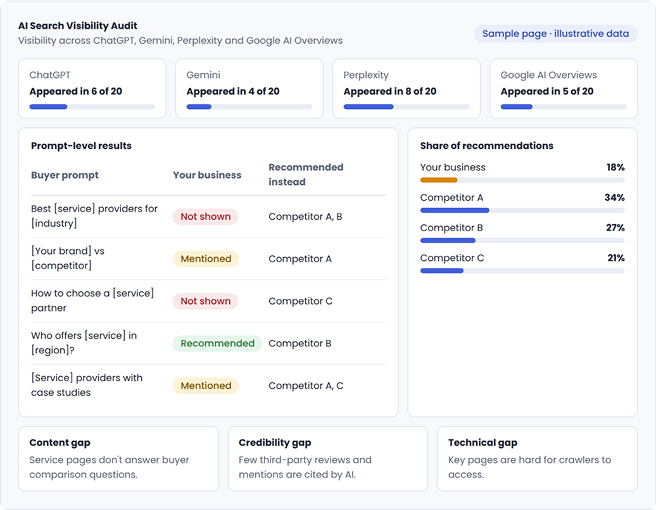656x510 pixels.
Task: Click Not shown badge for Best providers row
Action: click(205, 217)
